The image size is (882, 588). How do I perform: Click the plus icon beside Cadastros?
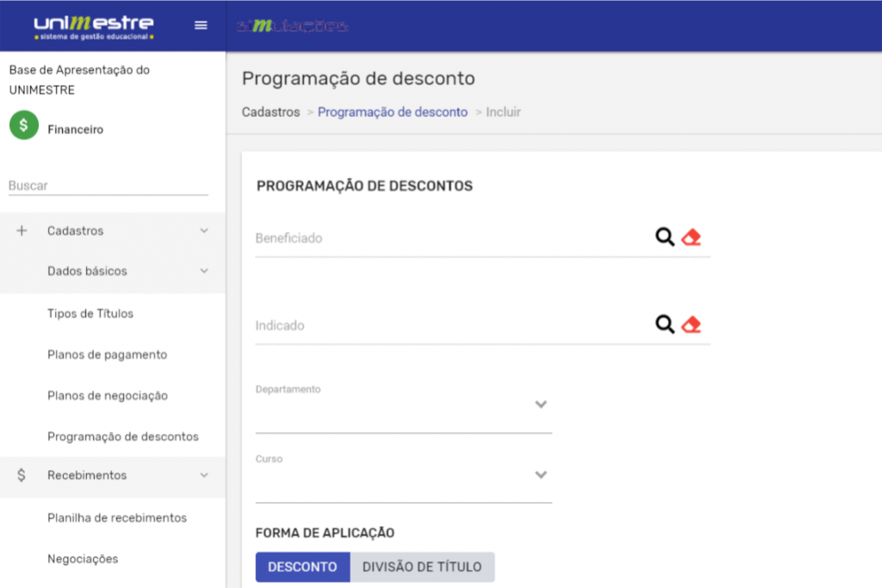(22, 231)
